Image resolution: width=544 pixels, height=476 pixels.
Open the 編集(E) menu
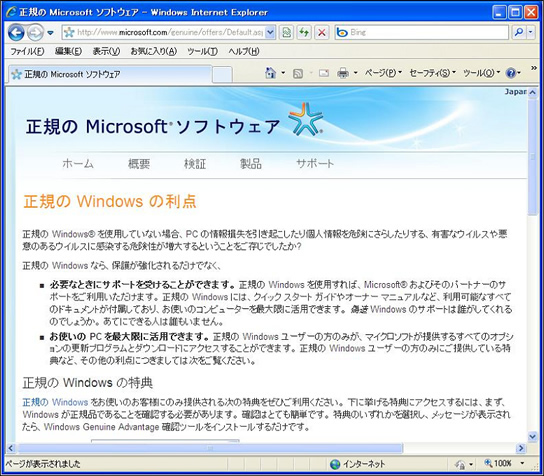(68, 51)
